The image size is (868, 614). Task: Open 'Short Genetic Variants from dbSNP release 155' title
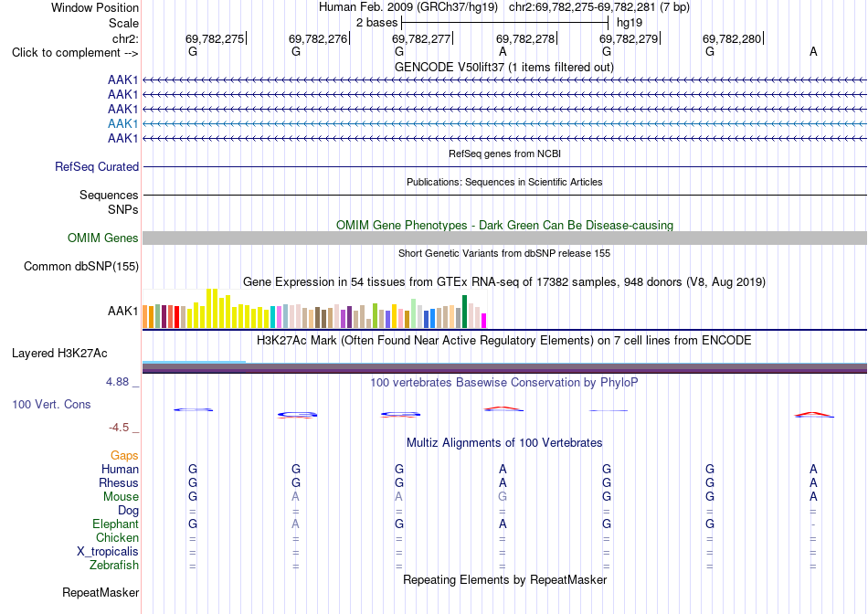click(x=504, y=254)
